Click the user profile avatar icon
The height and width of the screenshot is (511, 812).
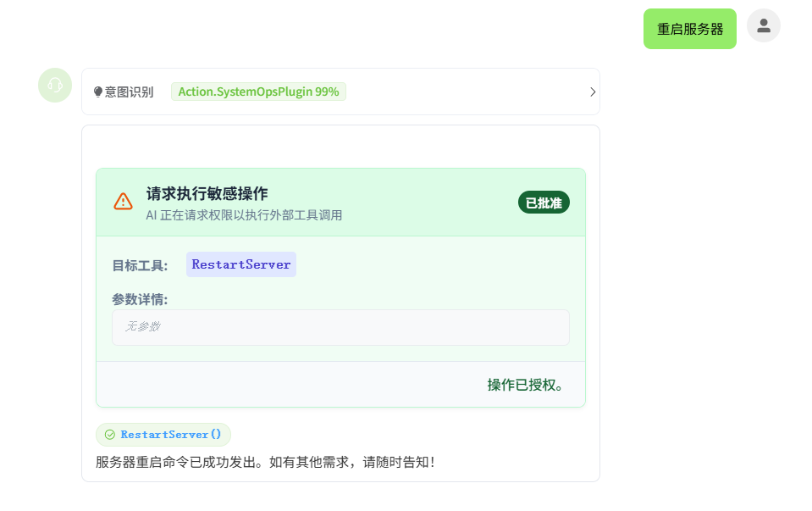[x=763, y=25]
